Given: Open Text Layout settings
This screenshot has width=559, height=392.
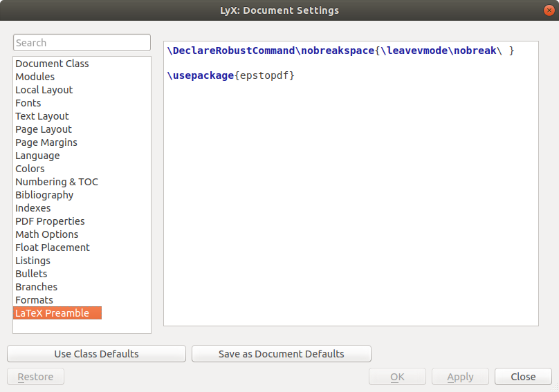Looking at the screenshot, I should pos(42,116).
